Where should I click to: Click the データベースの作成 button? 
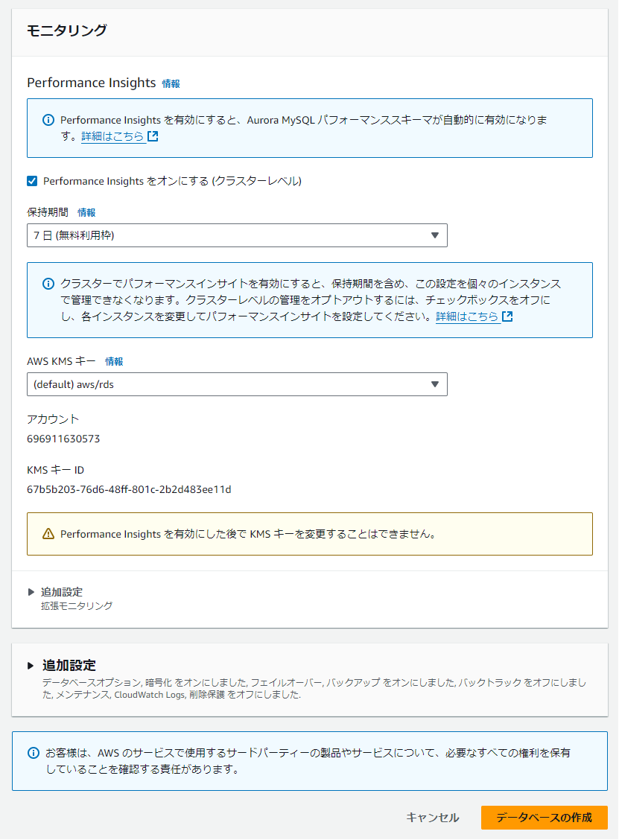coord(544,818)
